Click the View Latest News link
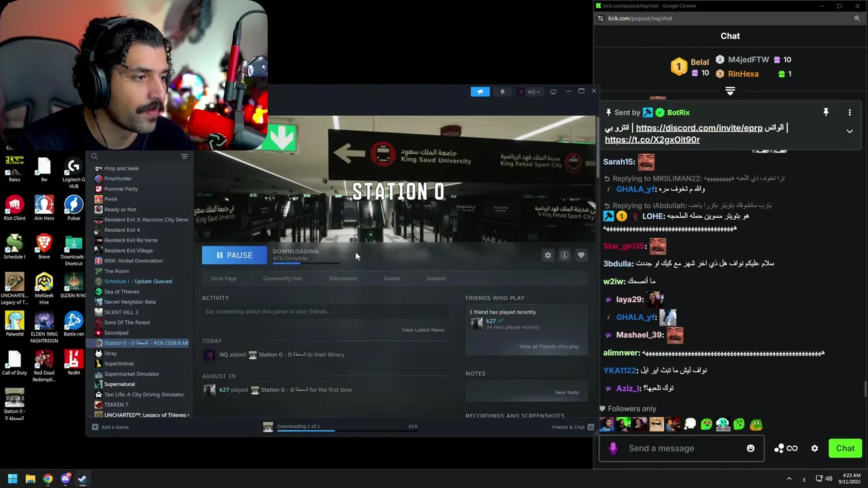The width and height of the screenshot is (868, 488). pyautogui.click(x=422, y=330)
